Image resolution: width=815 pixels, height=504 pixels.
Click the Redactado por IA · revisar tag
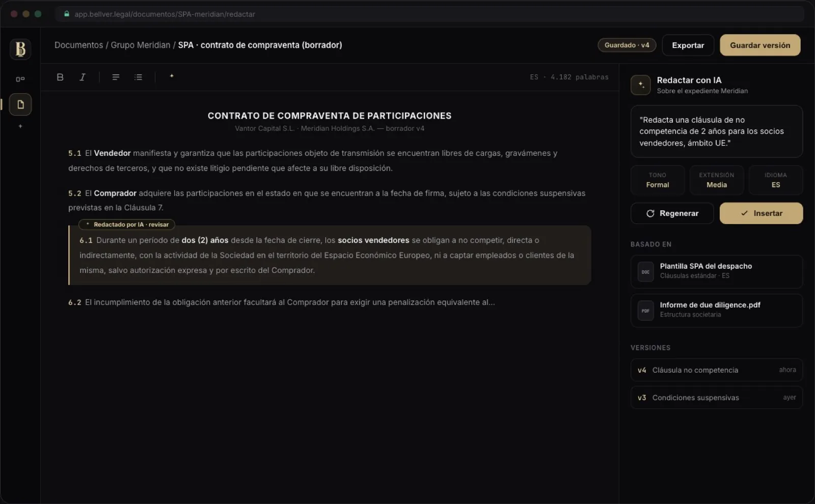point(127,225)
